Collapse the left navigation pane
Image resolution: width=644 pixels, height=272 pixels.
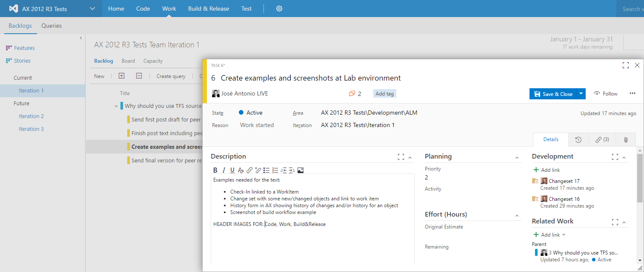point(81,38)
